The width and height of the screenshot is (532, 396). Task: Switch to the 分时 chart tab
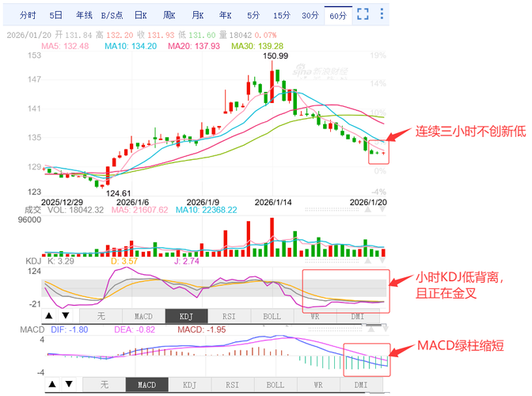[x=28, y=15]
